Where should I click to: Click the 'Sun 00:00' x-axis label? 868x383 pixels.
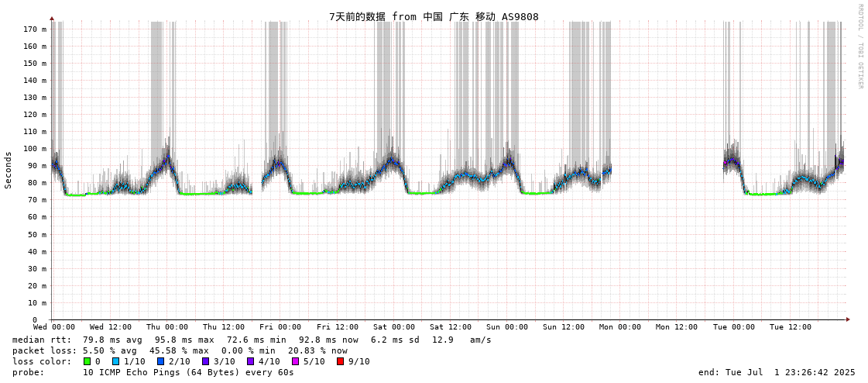coord(507,327)
